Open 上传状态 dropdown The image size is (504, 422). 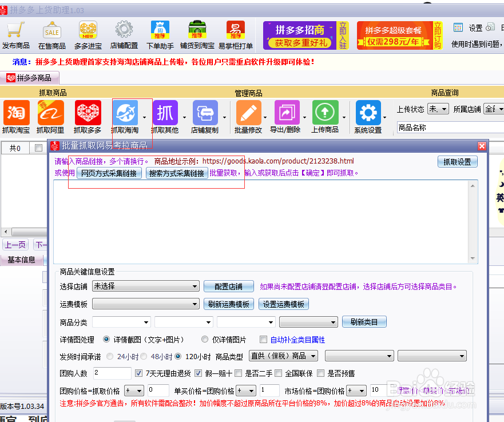[x=438, y=109]
